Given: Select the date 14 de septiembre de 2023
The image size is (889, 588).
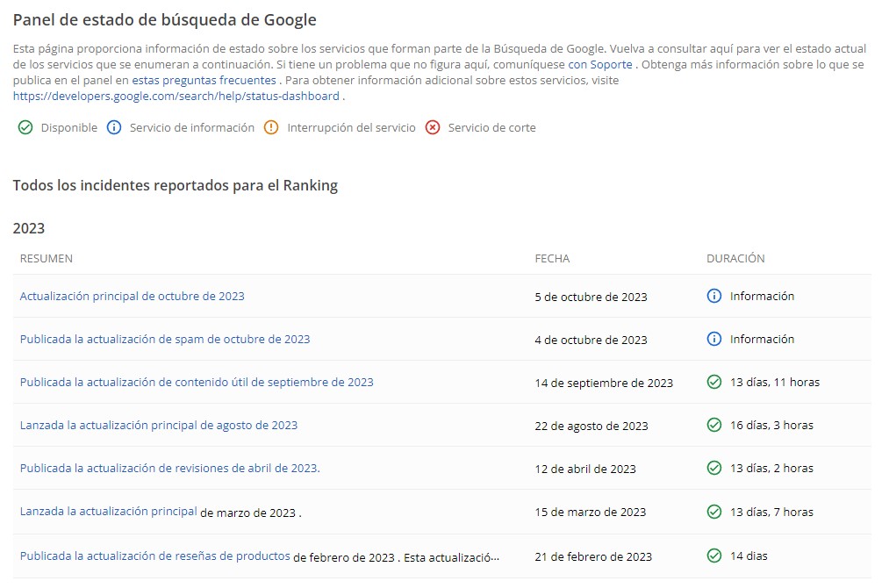Looking at the screenshot, I should coord(604,384).
